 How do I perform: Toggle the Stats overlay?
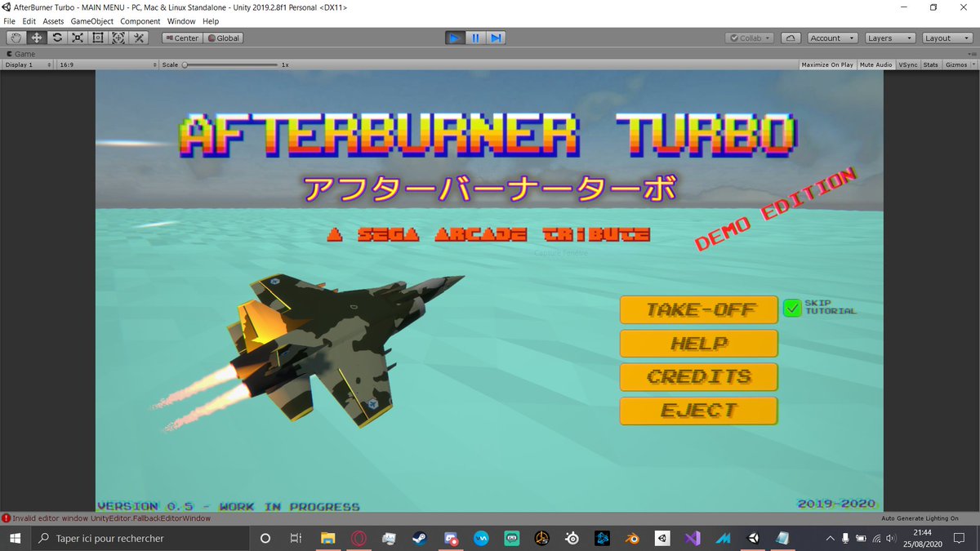tap(930, 64)
